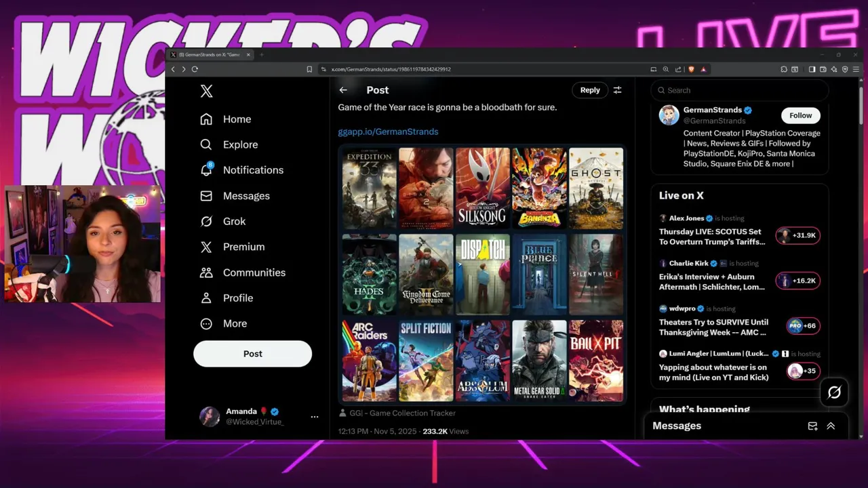Click the browser address bar URL
The image size is (868, 488).
tap(391, 69)
